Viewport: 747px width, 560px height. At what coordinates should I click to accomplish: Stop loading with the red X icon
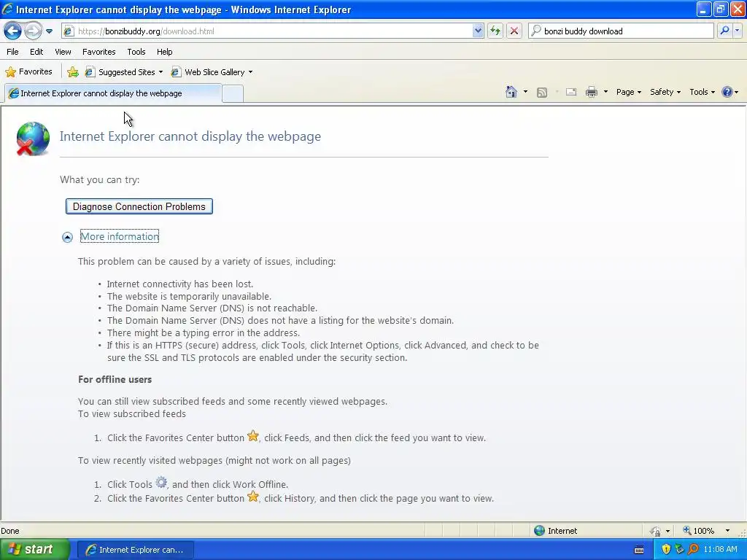pos(514,31)
